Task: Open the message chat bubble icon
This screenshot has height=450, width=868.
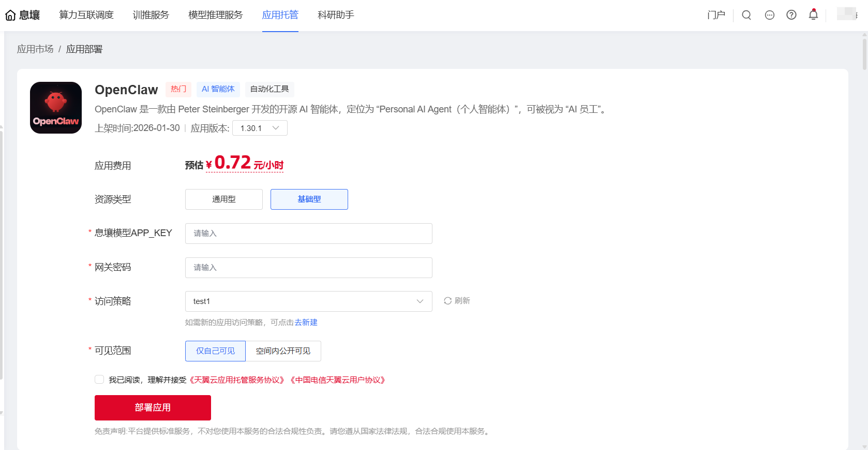Action: pyautogui.click(x=770, y=15)
